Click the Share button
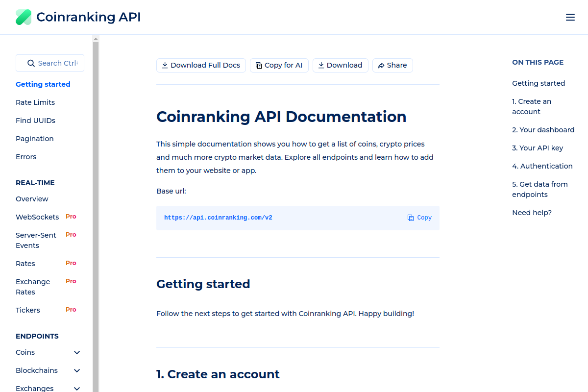The height and width of the screenshot is (392, 588). 392,65
